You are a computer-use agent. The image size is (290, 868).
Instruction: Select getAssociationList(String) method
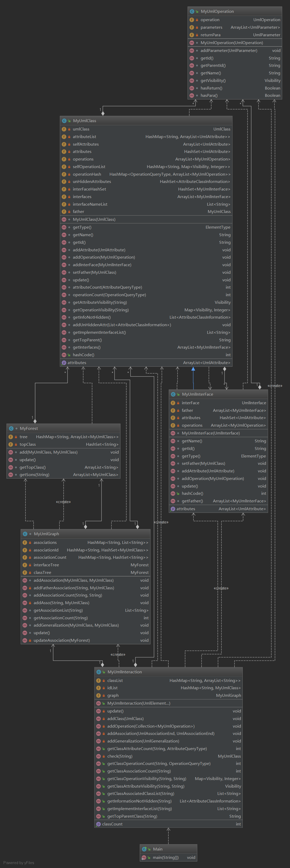[x=85, y=610]
